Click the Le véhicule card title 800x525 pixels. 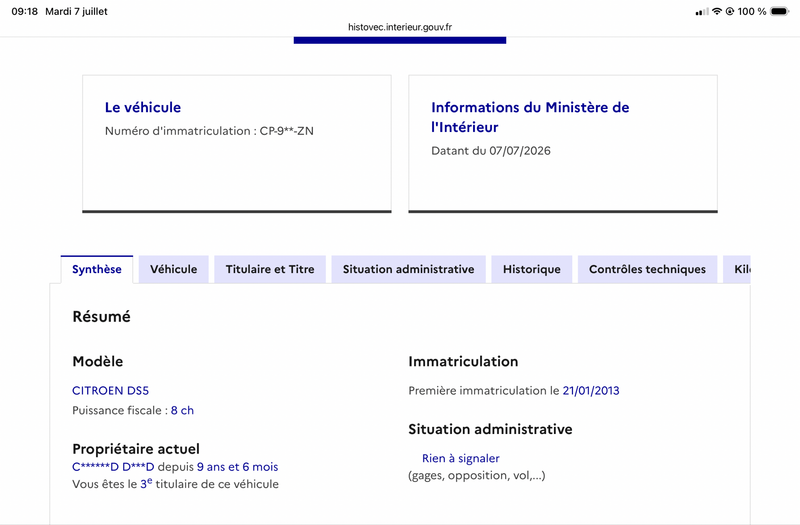click(143, 107)
